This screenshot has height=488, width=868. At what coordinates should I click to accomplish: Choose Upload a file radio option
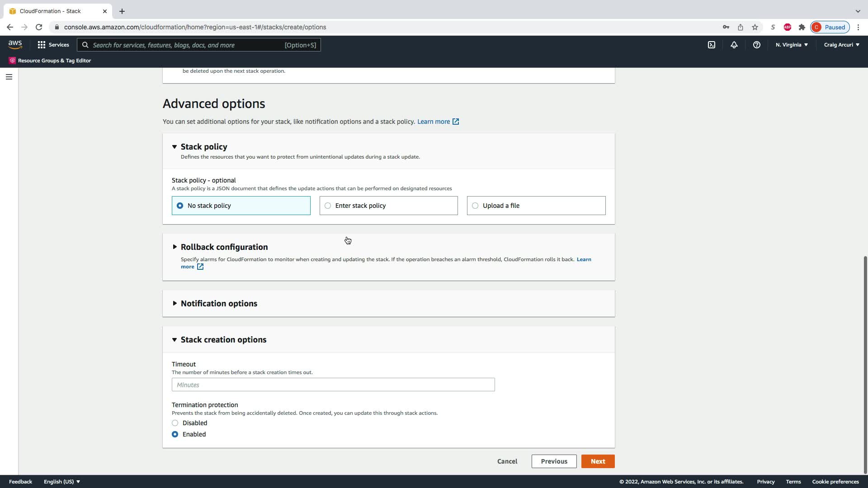click(475, 206)
